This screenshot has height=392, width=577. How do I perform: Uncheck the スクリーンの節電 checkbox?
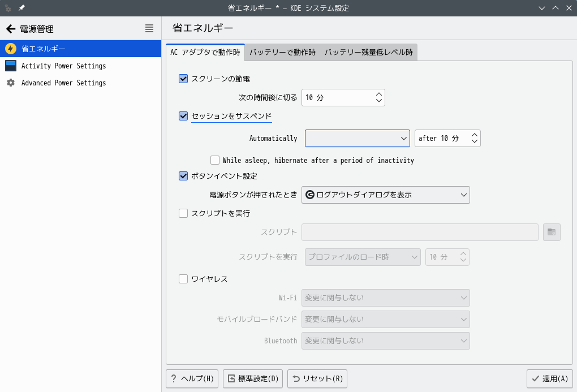(183, 79)
